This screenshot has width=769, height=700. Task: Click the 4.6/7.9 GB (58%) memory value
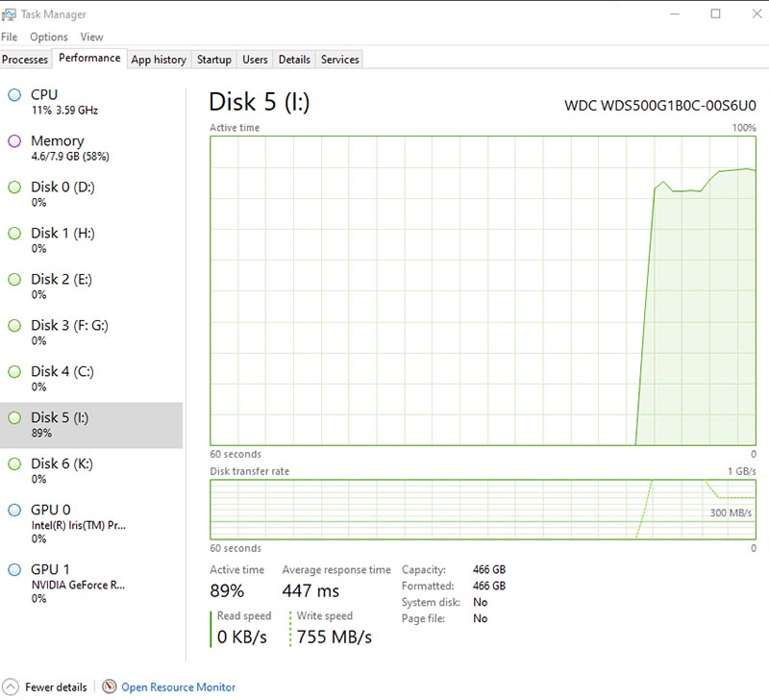pyautogui.click(x=70, y=157)
